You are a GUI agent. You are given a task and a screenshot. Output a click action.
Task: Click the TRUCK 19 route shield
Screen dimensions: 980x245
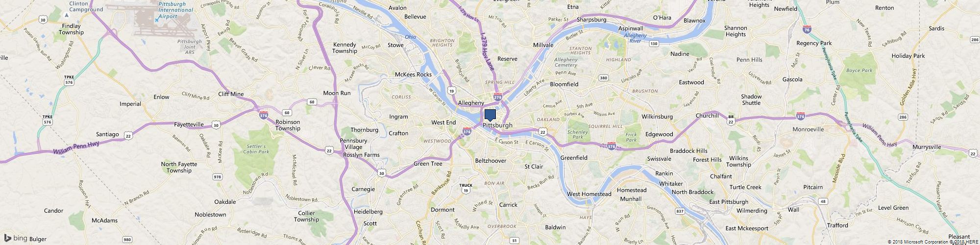click(466, 188)
